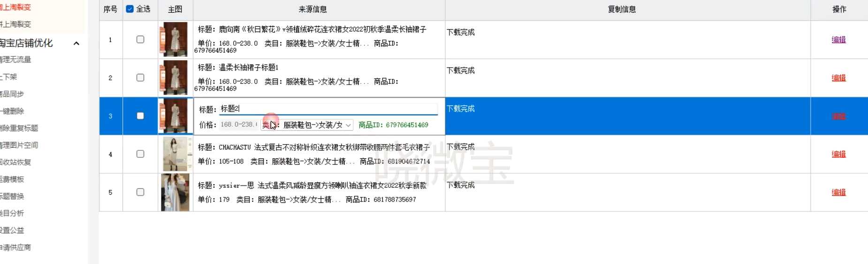Viewport: 868px width, 264px height.
Task: Open the 编辑 link for row 1
Action: coord(838,39)
